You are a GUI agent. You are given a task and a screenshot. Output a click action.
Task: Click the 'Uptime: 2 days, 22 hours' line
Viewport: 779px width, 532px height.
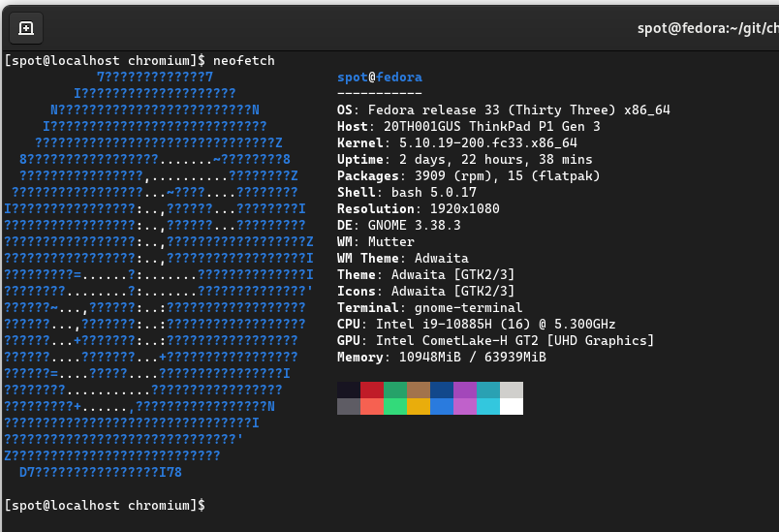tap(464, 159)
